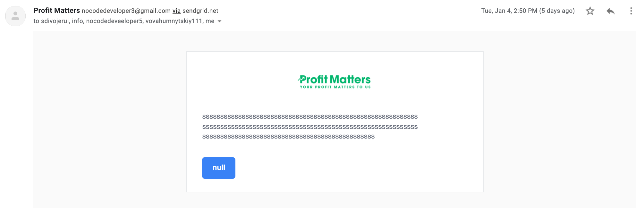
Task: Click the "me" recipient
Action: [210, 21]
